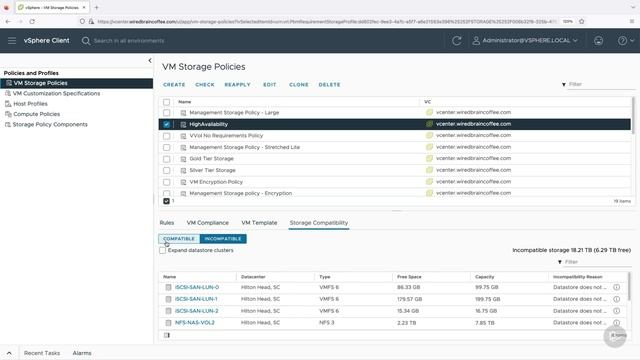This screenshot has height=360, width=640.
Task: Check the VM Encryption Policy checkbox
Action: point(167,182)
